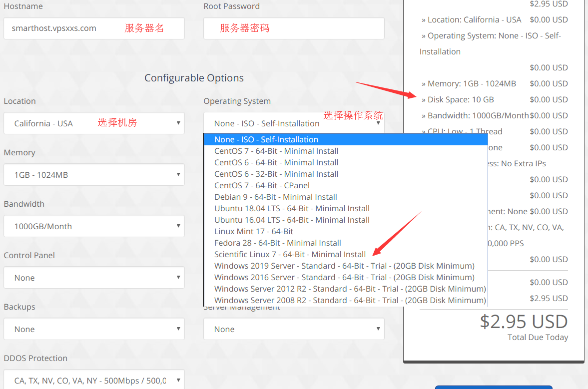Click the '$2.95 USD' total due amount
This screenshot has width=588, height=389.
pyautogui.click(x=524, y=322)
